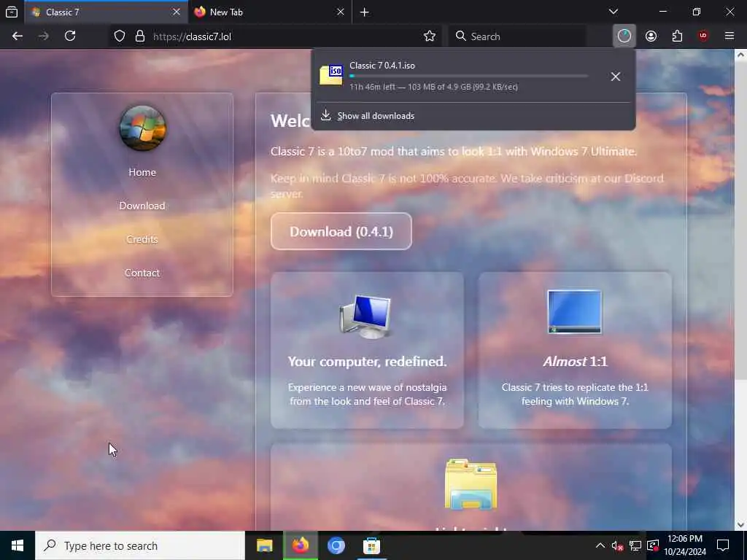Viewport: 747px width, 560px height.
Task: Click the file explorer folder icon
Action: click(471, 484)
